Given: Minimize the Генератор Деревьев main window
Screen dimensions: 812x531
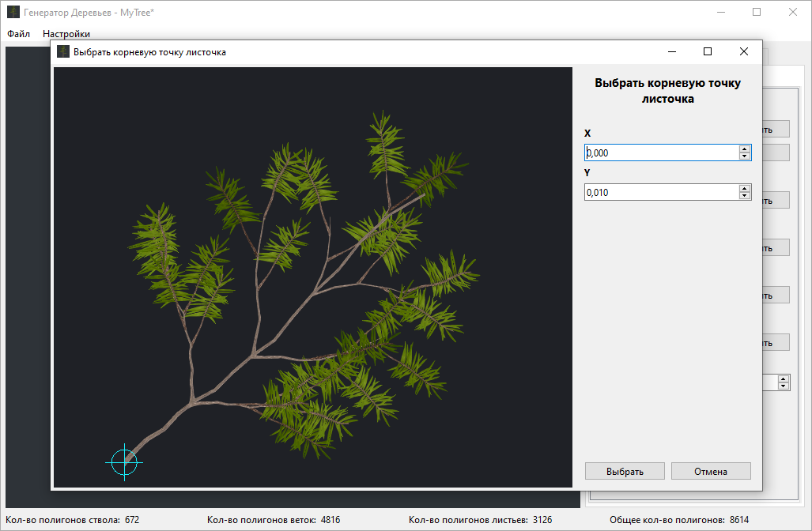Looking at the screenshot, I should coord(721,12).
